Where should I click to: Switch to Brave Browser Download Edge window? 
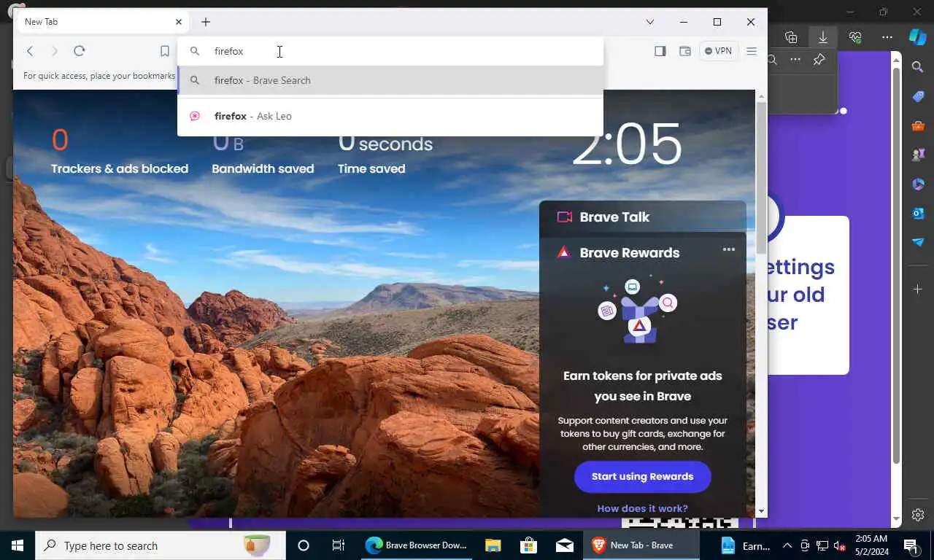coord(416,545)
